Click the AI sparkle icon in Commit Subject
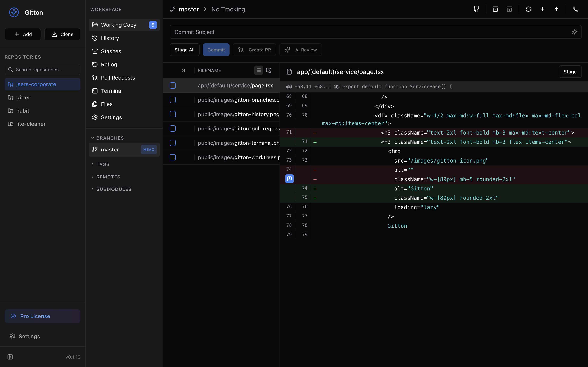Screen dimensions: 588x367 click(x=575, y=32)
